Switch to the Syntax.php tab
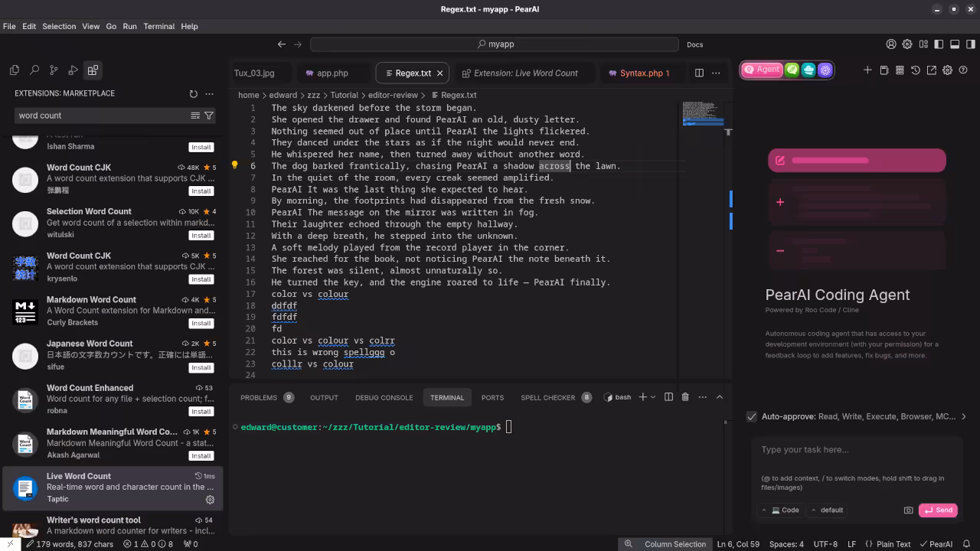 640,73
